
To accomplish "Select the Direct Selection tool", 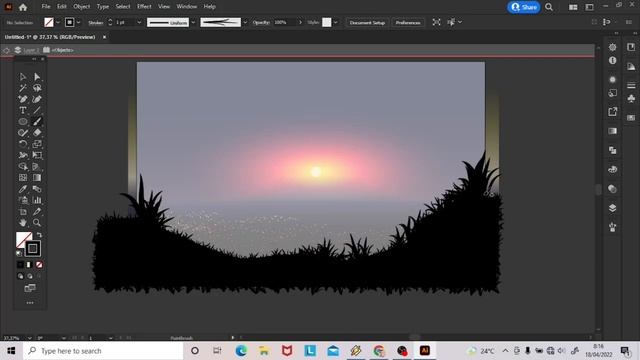I will point(37,77).
